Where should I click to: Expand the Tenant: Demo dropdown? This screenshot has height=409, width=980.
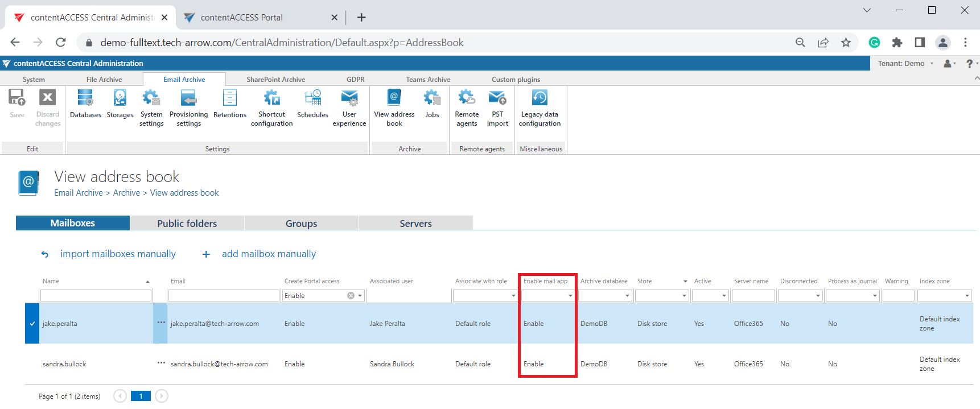pos(905,64)
